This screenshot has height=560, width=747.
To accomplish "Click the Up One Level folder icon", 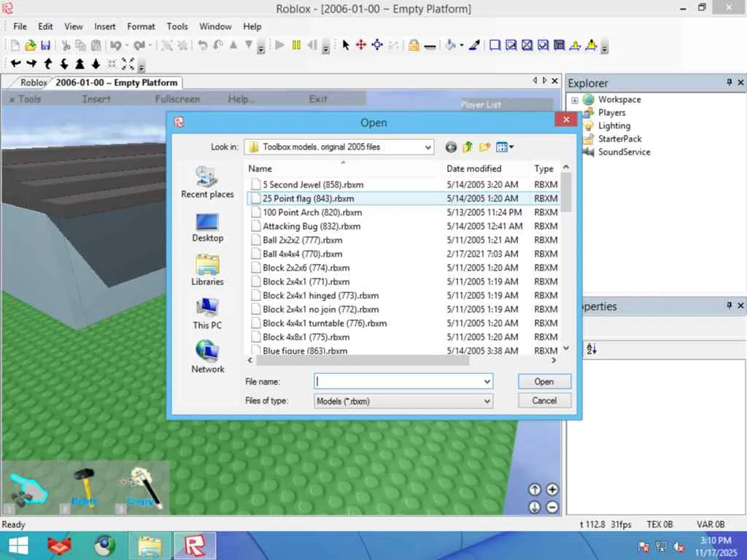I will coord(468,147).
